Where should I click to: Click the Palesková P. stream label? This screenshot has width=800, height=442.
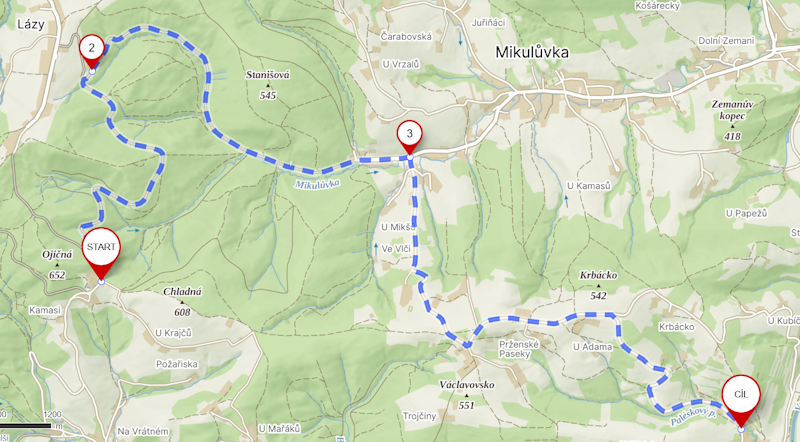click(x=693, y=417)
